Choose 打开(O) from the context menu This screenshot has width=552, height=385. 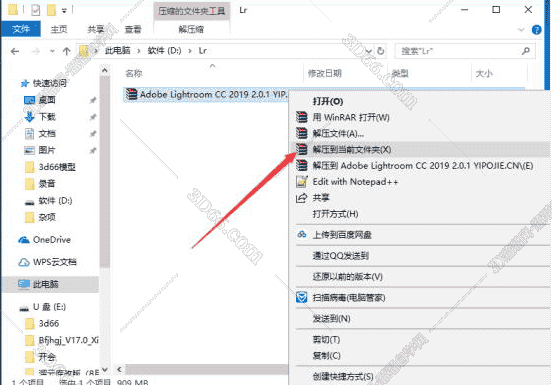[420, 101]
